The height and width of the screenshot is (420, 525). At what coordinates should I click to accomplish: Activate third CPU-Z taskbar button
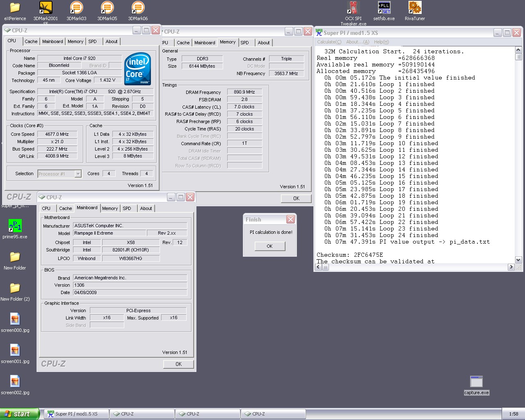coord(273,414)
